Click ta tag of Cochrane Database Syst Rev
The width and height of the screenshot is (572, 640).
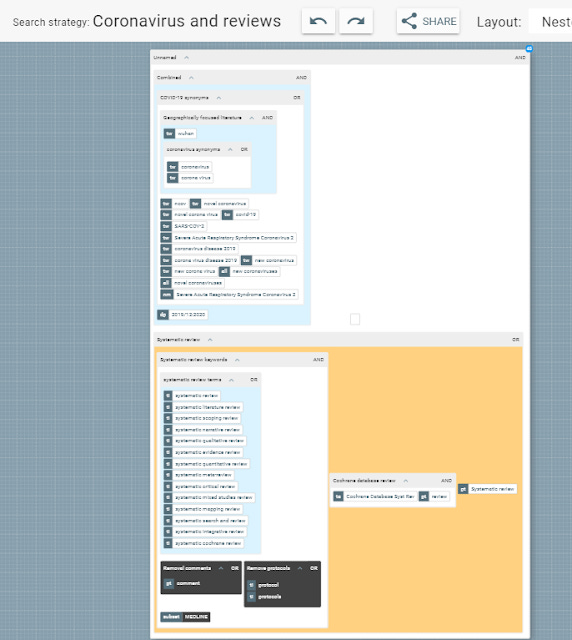(x=338, y=496)
